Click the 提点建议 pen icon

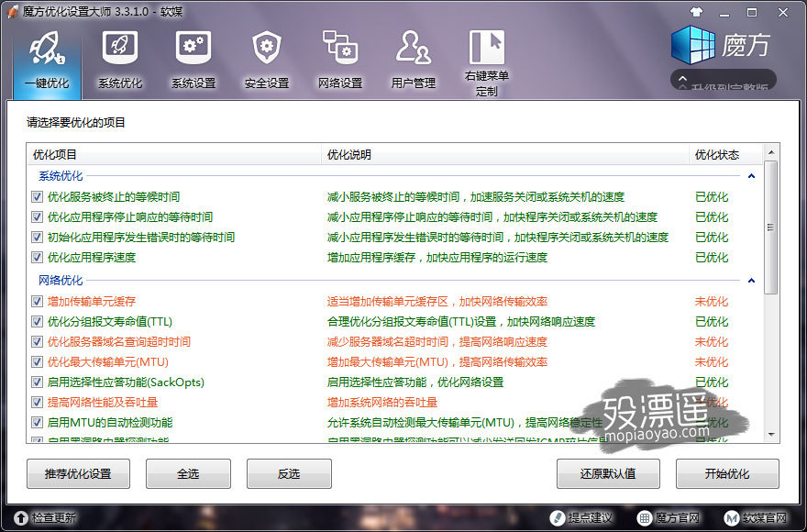[557, 517]
